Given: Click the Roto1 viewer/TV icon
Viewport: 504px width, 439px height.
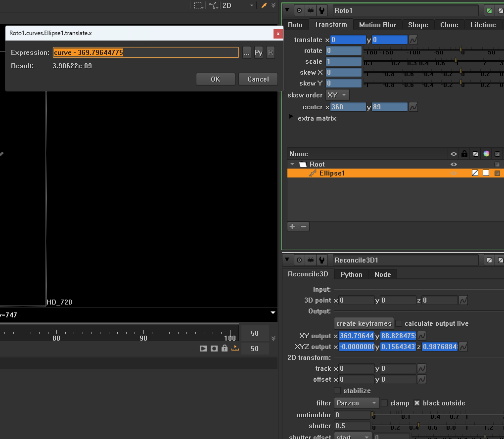Looking at the screenshot, I should [x=311, y=10].
